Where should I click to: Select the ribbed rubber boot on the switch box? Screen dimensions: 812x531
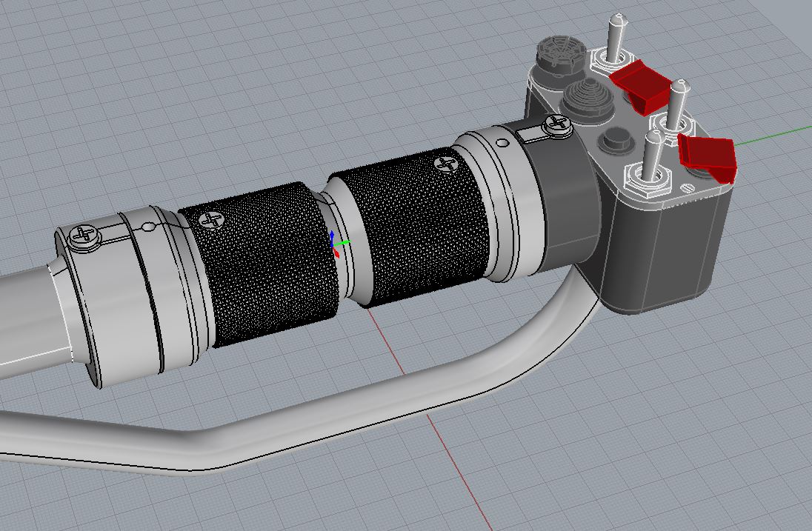point(588,100)
